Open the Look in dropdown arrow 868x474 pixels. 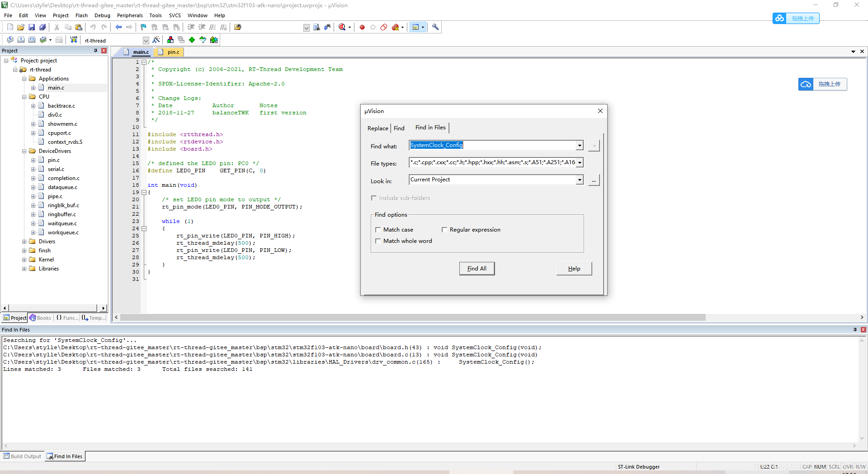[580, 180]
